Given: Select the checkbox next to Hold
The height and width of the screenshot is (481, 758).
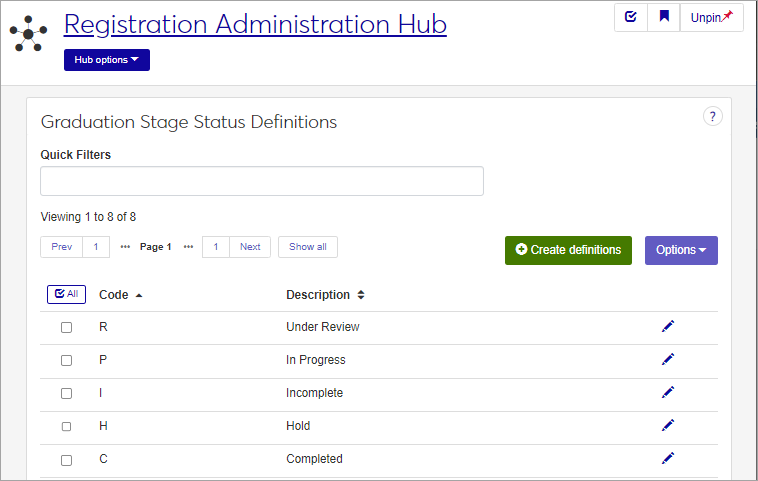Looking at the screenshot, I should click(x=66, y=426).
